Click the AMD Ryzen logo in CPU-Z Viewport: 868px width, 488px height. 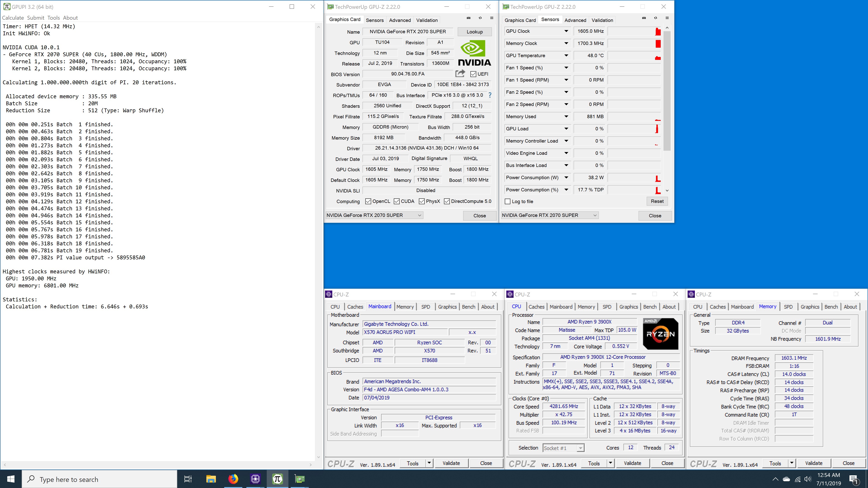pos(660,334)
